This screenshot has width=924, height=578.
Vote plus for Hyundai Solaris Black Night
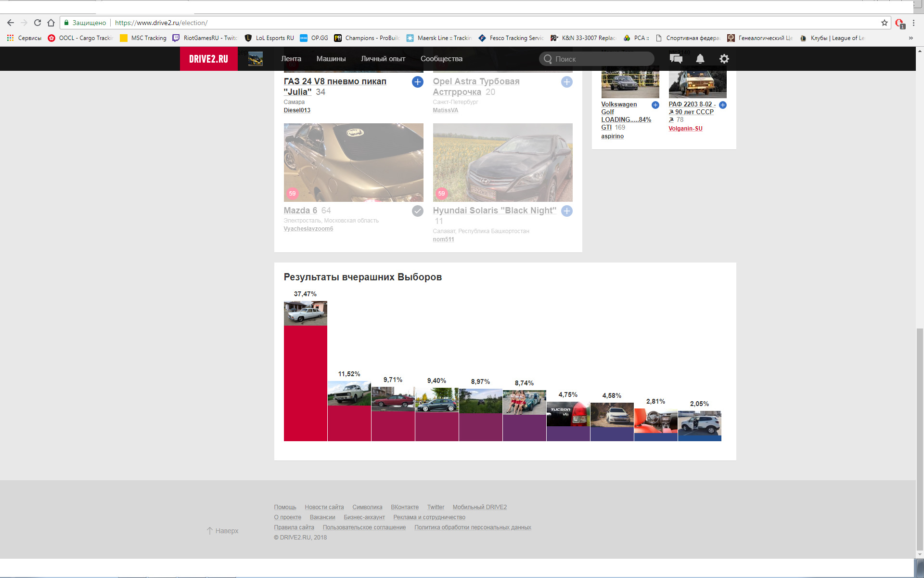click(x=566, y=211)
